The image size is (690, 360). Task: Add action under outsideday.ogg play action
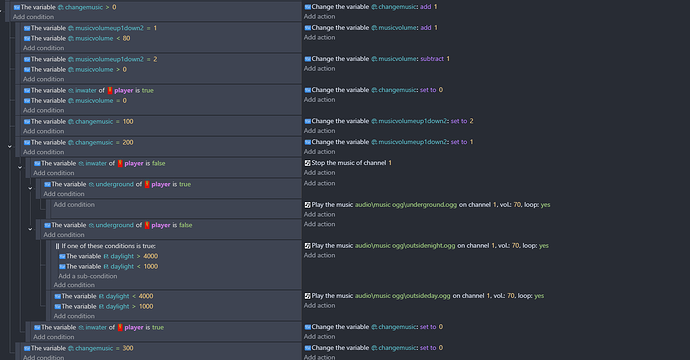pyautogui.click(x=319, y=306)
